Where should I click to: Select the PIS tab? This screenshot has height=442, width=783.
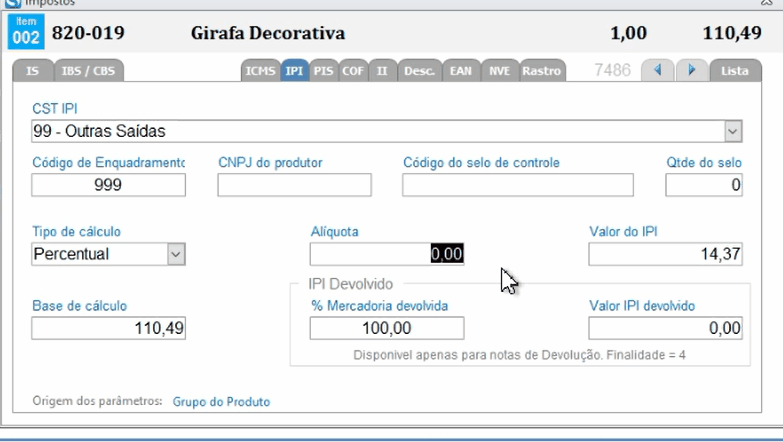[323, 71]
